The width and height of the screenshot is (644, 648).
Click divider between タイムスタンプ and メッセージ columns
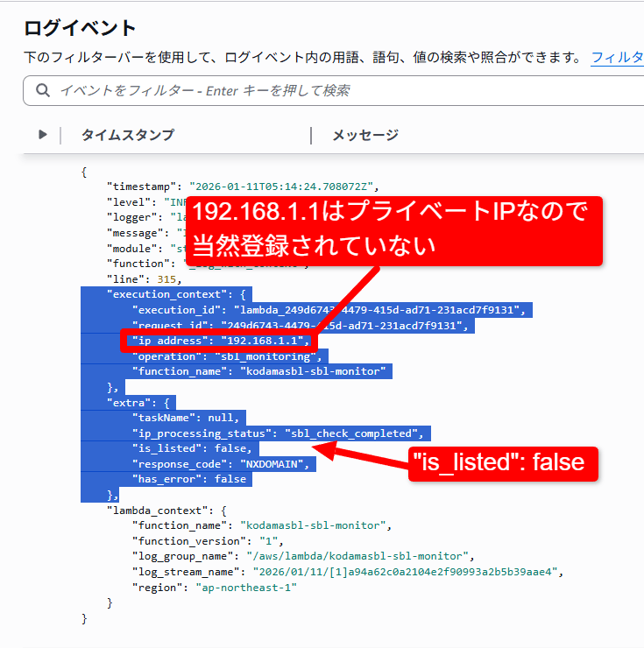(311, 135)
